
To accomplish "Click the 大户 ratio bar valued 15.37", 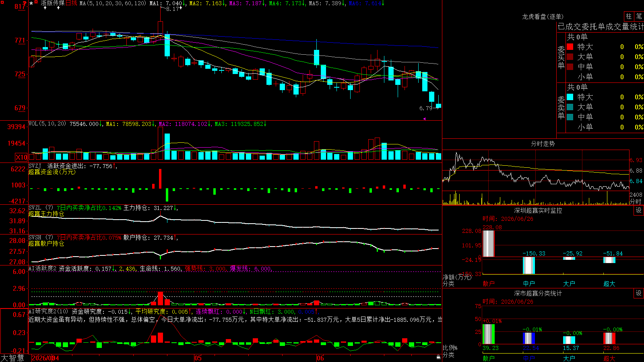I will click(569, 340).
